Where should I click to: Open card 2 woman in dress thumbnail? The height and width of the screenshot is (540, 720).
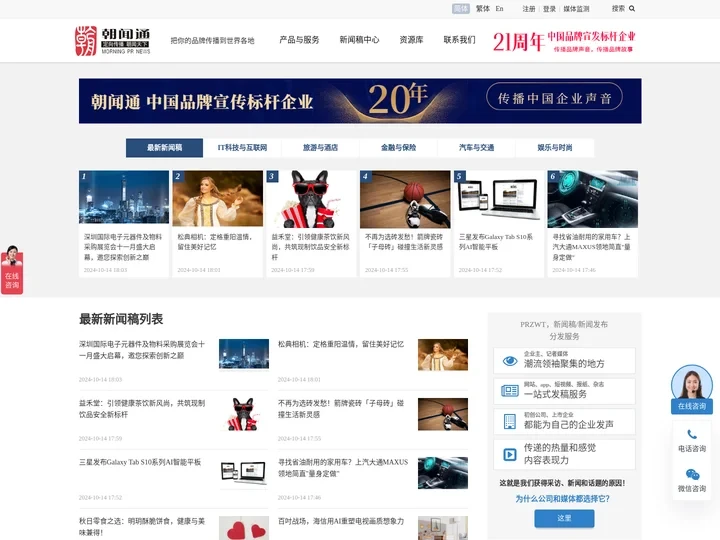pyautogui.click(x=218, y=198)
